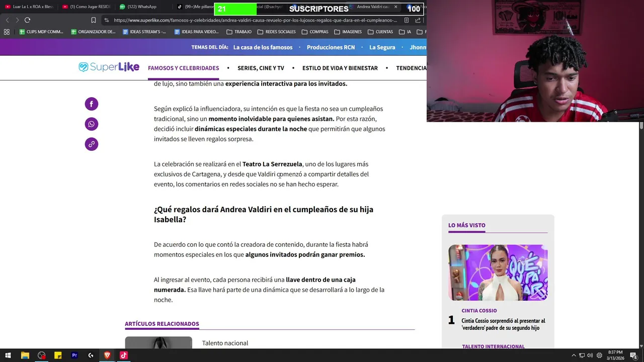This screenshot has height=362, width=644.
Task: Open the apps grid icon in bookmarks bar
Action: pos(7,32)
